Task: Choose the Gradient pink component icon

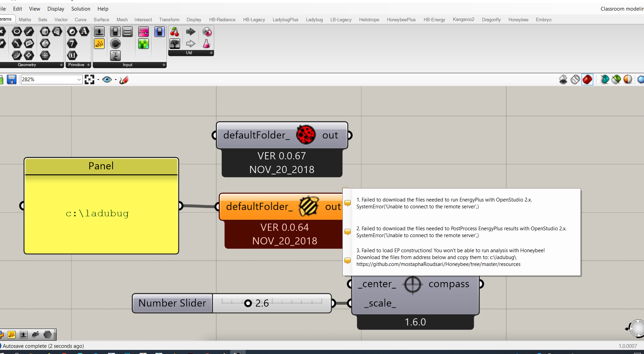Action: [x=143, y=32]
